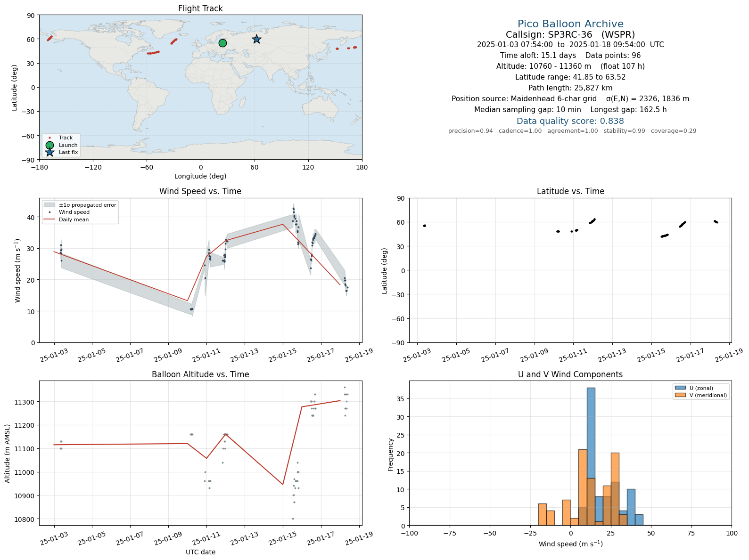Screen dimensions: 749x560
Task: Click the tallest blue U histogram bar
Action: [x=591, y=456]
